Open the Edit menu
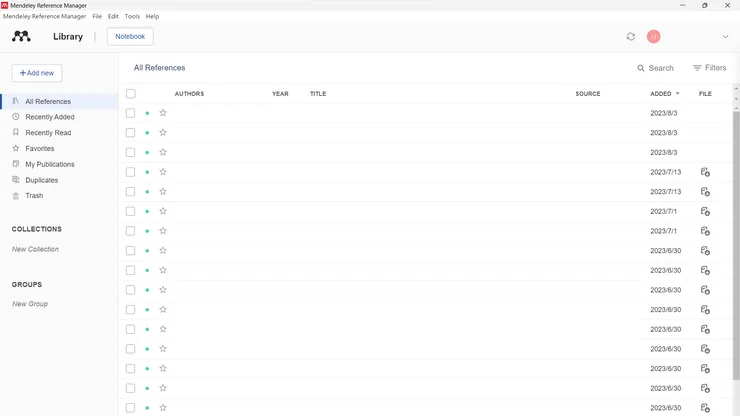 click(113, 16)
